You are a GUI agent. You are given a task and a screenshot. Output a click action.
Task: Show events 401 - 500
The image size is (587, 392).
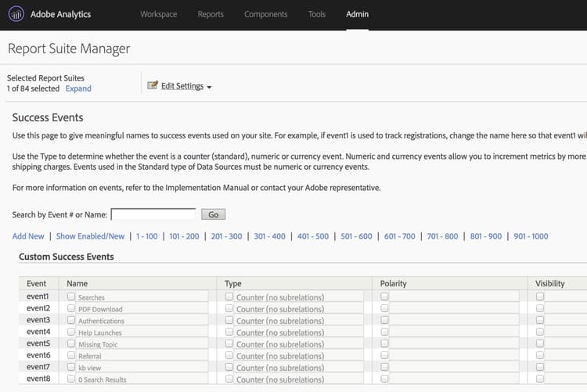click(x=313, y=236)
